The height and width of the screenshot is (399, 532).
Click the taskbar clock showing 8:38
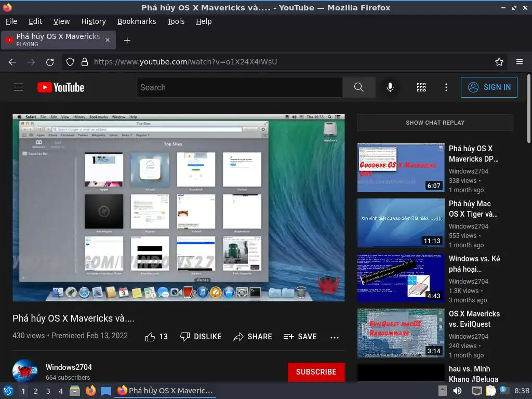pos(522,391)
